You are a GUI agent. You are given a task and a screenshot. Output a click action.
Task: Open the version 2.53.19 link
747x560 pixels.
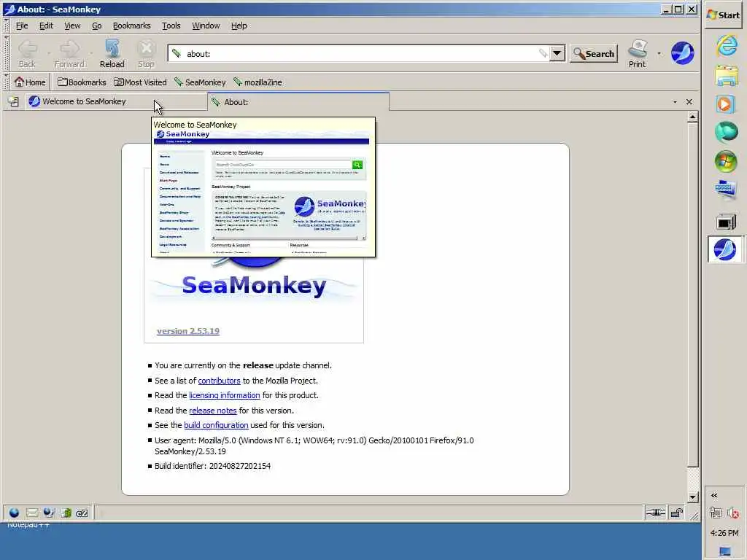click(188, 331)
